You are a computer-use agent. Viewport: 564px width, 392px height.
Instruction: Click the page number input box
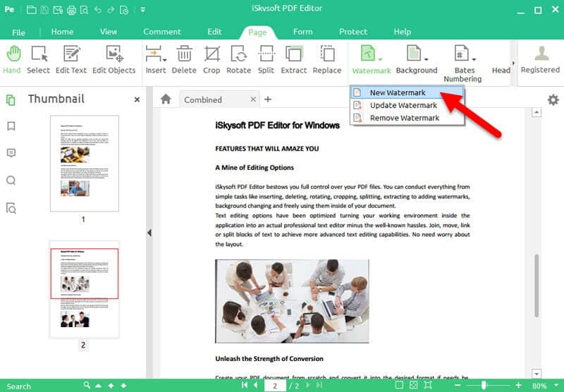[275, 386]
